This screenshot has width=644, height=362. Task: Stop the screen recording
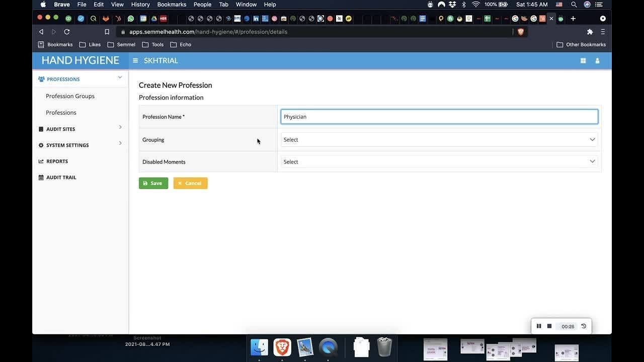click(x=549, y=326)
